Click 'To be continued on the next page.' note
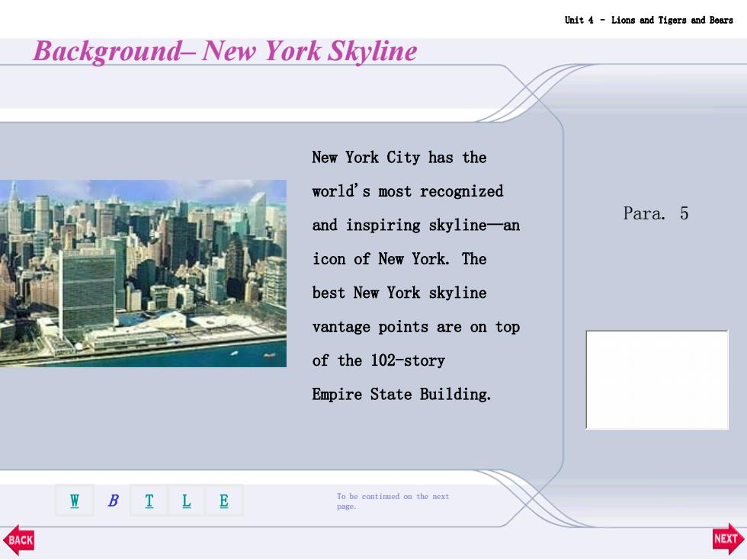This screenshot has width=747, height=560. coord(393,501)
